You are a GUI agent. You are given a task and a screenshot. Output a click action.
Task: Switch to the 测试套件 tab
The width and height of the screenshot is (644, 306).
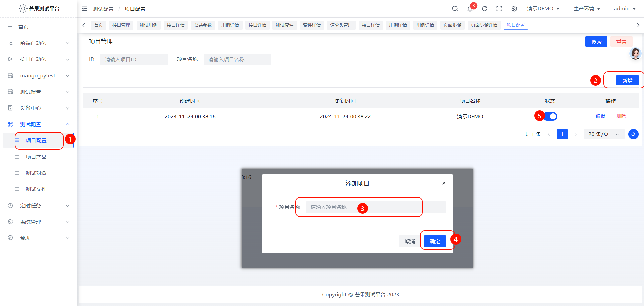point(284,25)
